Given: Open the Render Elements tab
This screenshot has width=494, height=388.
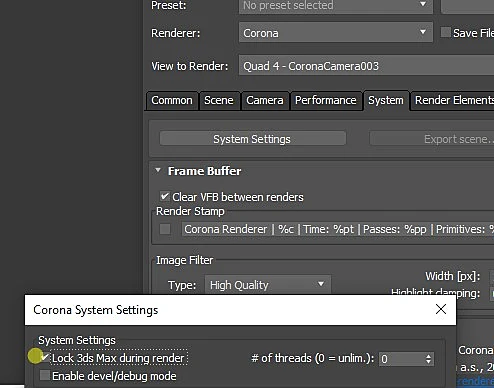Looking at the screenshot, I should pyautogui.click(x=452, y=100).
